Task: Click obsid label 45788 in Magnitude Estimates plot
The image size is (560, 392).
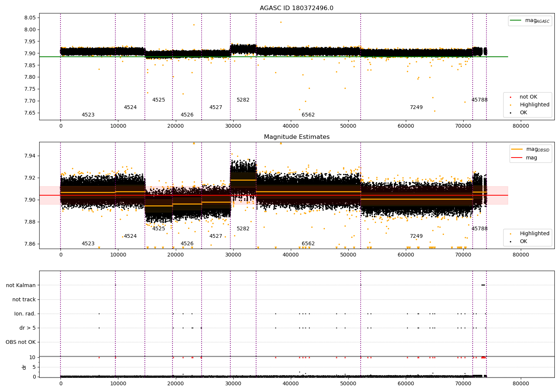Action: (479, 229)
